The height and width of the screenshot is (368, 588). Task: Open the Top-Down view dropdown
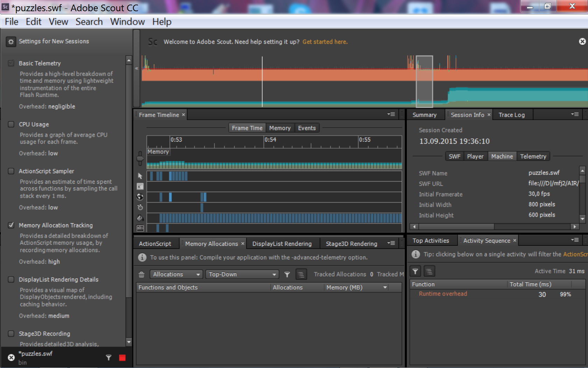pyautogui.click(x=242, y=274)
